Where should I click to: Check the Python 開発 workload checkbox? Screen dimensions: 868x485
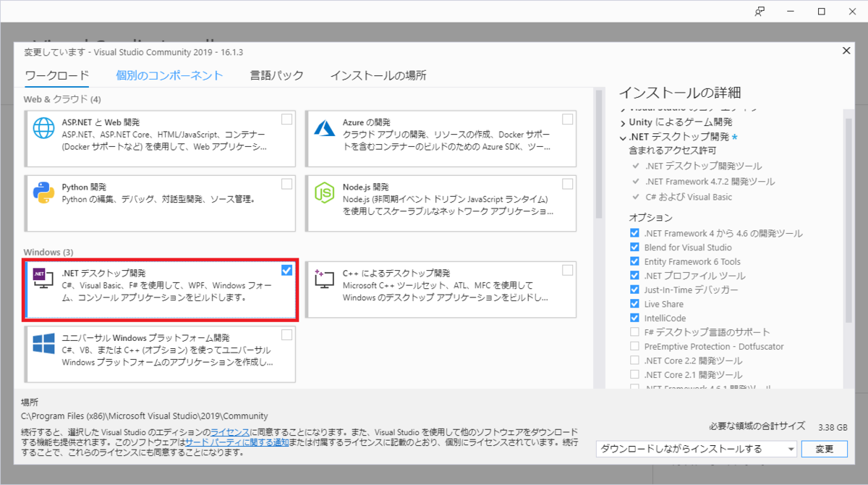tap(287, 184)
